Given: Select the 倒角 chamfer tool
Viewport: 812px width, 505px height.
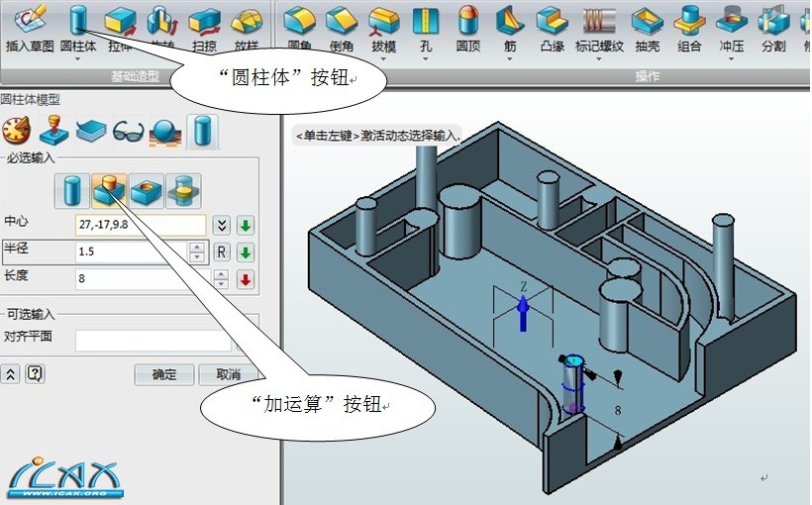Looking at the screenshot, I should point(342,29).
